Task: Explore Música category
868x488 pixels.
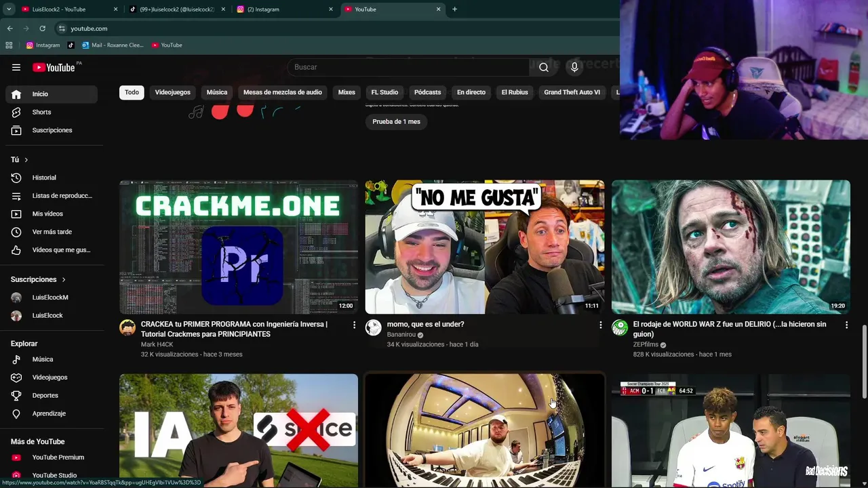Action: click(52, 359)
